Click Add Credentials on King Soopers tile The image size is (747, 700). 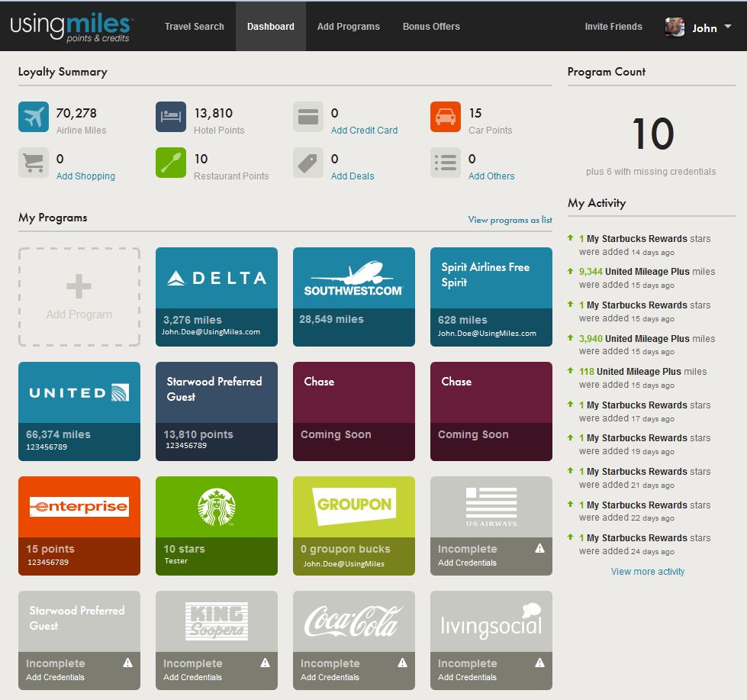point(192,677)
